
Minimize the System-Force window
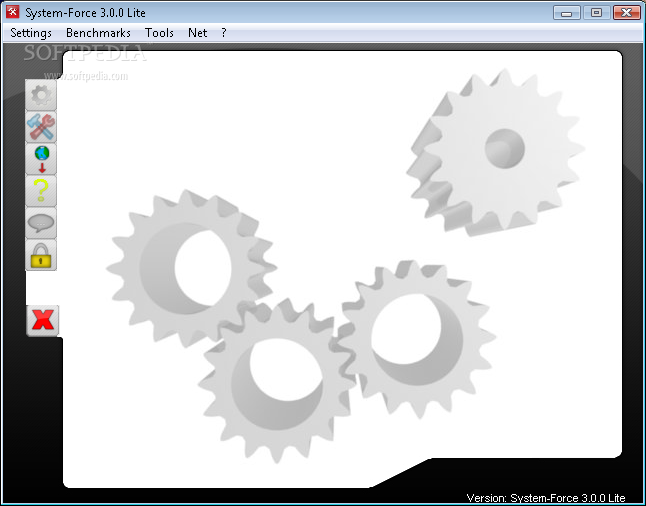pyautogui.click(x=566, y=13)
